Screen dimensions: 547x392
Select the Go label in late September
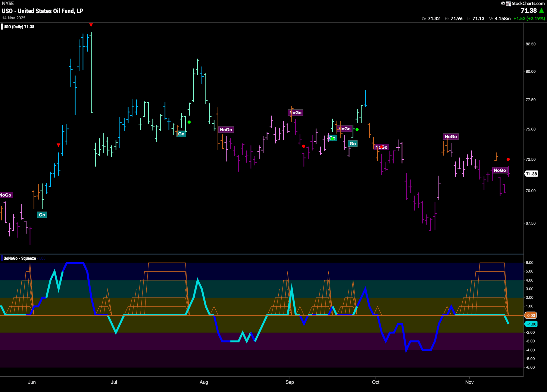(353, 144)
